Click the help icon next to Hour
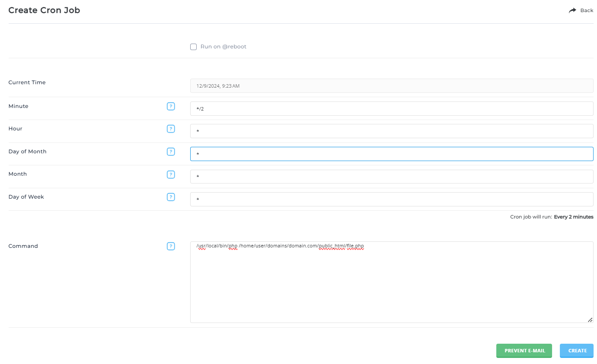The width and height of the screenshot is (597, 364). (x=171, y=129)
